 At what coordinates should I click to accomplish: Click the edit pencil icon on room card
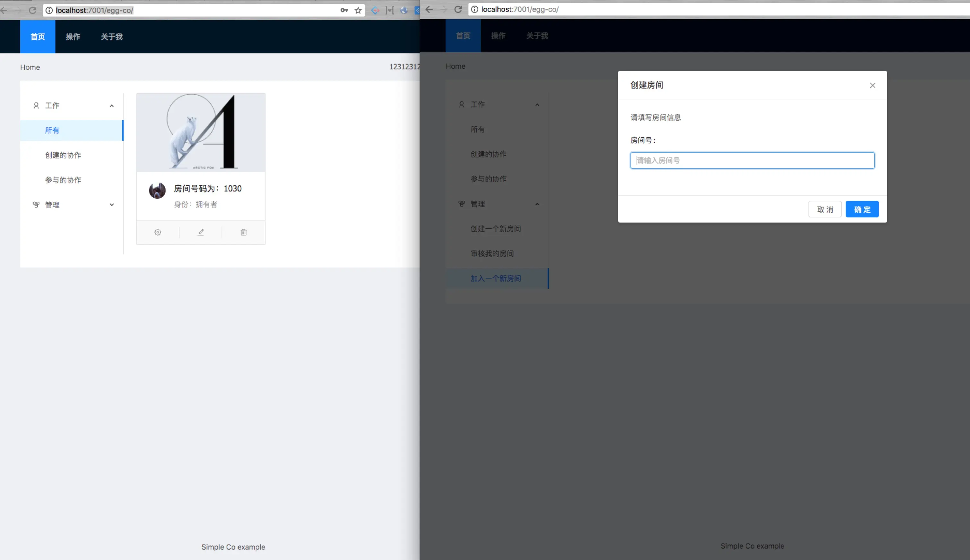(201, 232)
